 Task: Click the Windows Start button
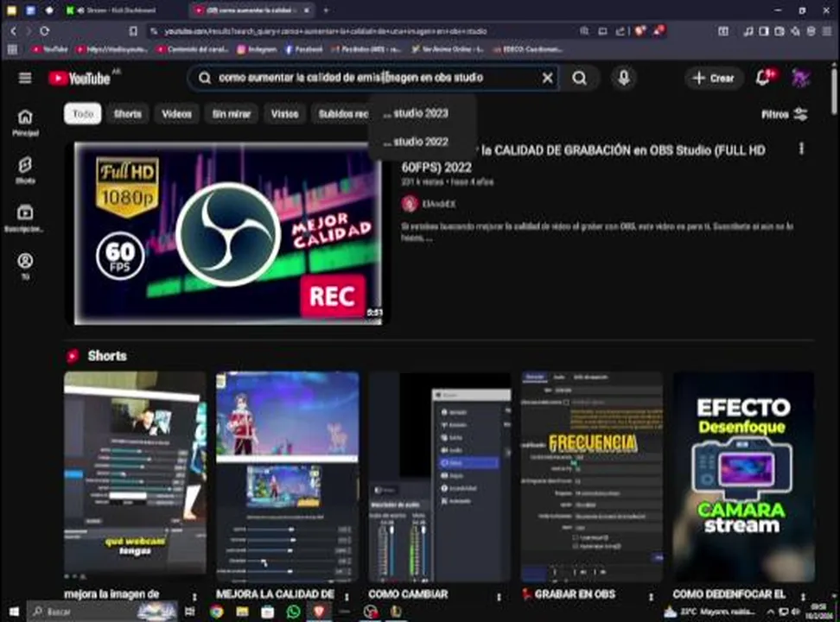click(x=14, y=612)
